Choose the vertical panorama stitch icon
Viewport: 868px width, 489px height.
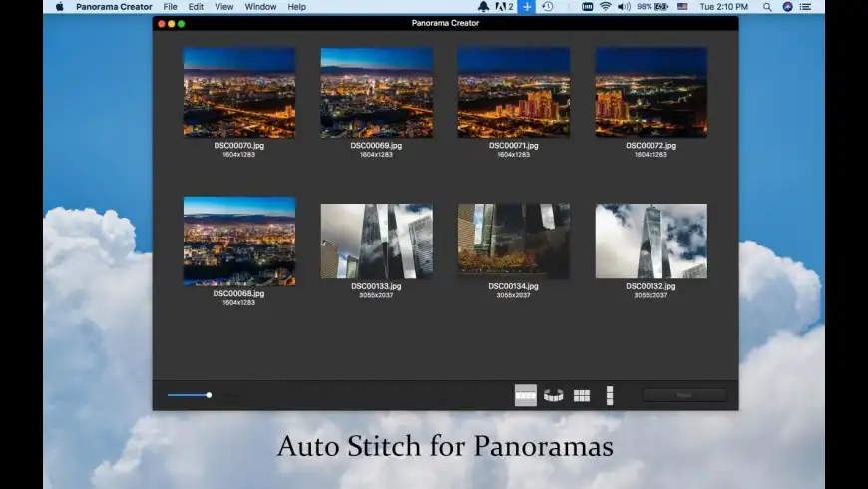point(610,395)
